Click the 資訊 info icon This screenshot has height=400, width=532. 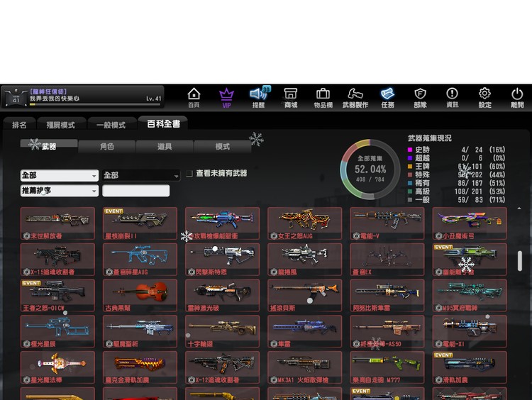click(x=452, y=97)
